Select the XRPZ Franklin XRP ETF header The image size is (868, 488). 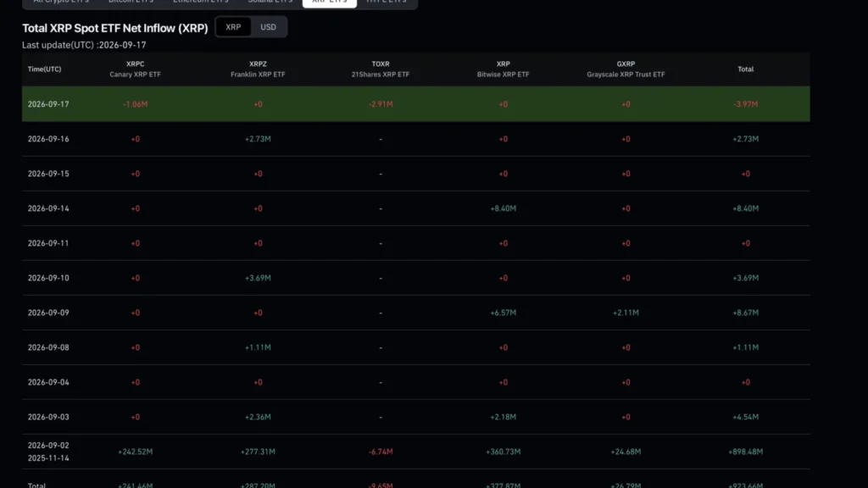click(x=258, y=69)
